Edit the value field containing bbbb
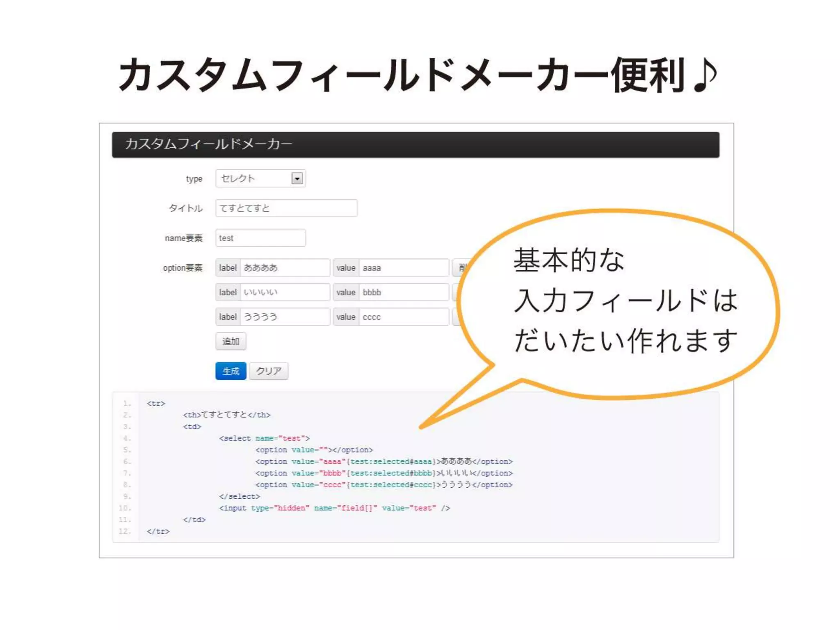The image size is (840, 630). tap(404, 292)
